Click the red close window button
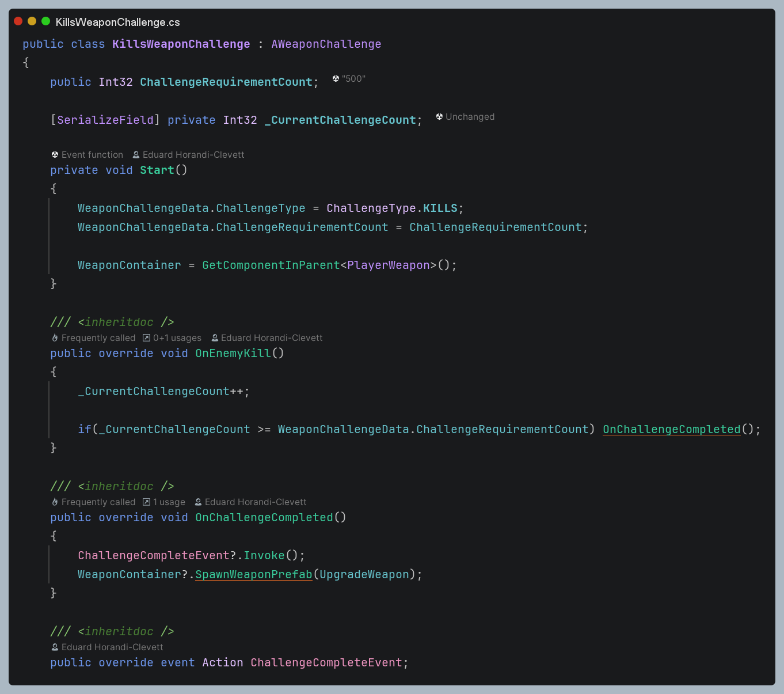This screenshot has width=784, height=694. [18, 21]
